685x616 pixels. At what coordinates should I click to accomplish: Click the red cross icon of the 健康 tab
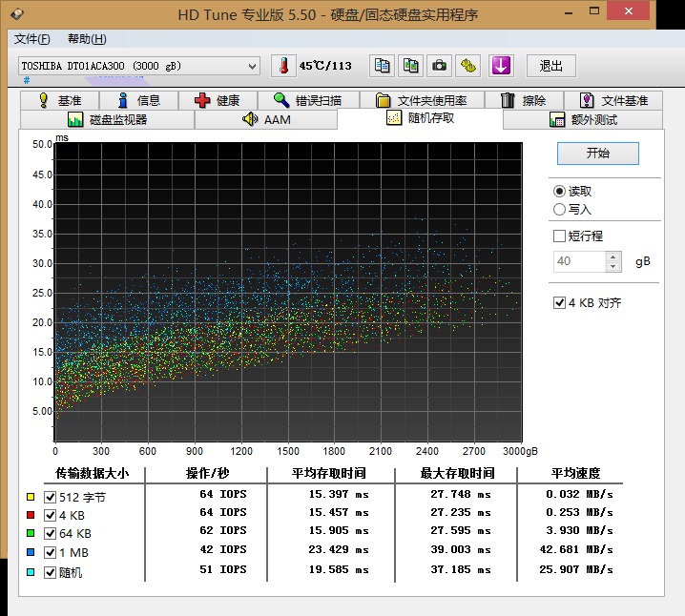pos(202,100)
